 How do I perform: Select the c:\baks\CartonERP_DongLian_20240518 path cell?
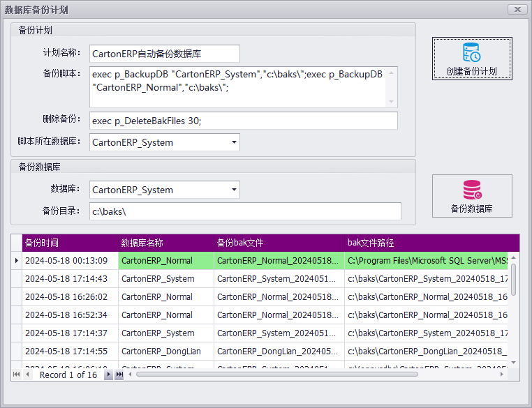(x=426, y=352)
